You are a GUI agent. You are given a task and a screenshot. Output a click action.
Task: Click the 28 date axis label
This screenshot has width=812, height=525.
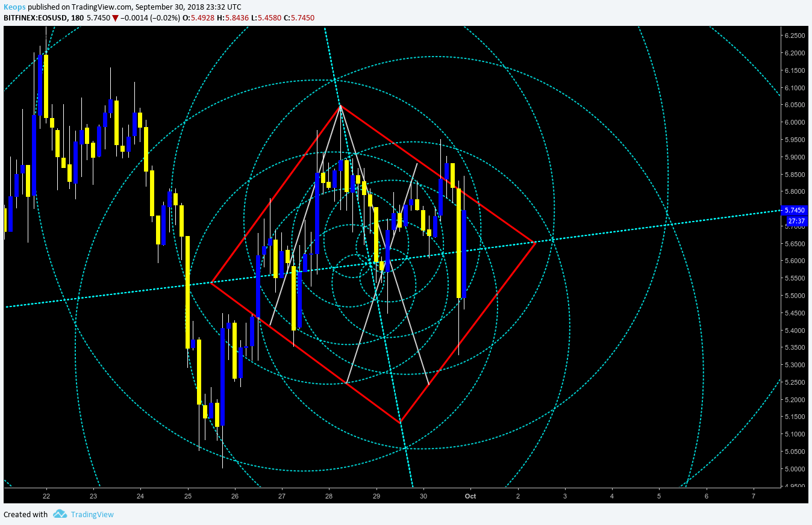tap(329, 496)
